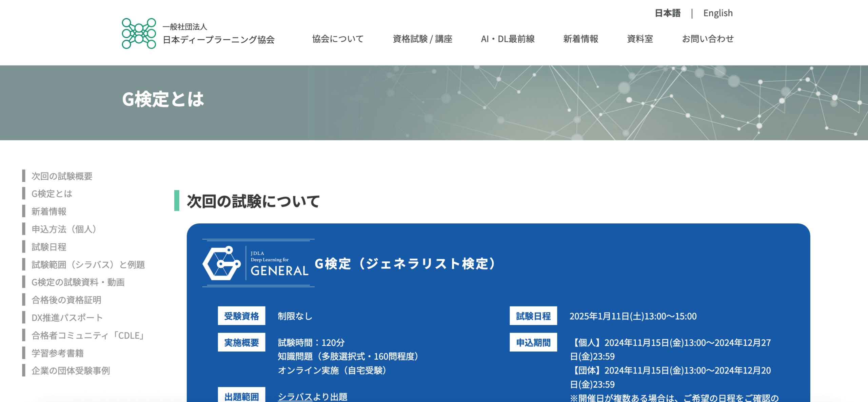The height and width of the screenshot is (402, 868).
Task: Switch language to 日本語
Action: tap(667, 13)
